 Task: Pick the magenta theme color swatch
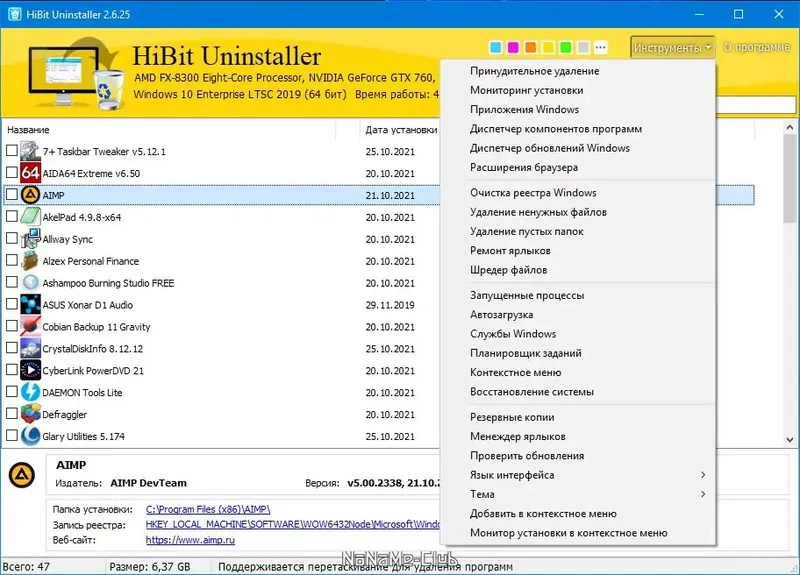[x=513, y=47]
